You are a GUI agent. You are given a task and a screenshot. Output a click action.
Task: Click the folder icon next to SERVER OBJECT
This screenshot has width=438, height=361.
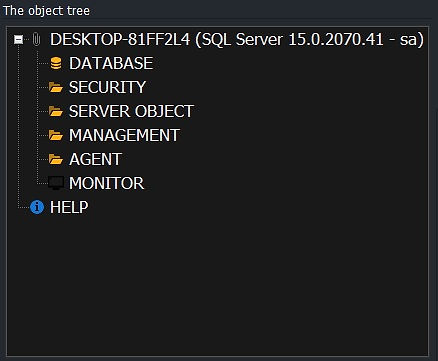[x=56, y=111]
